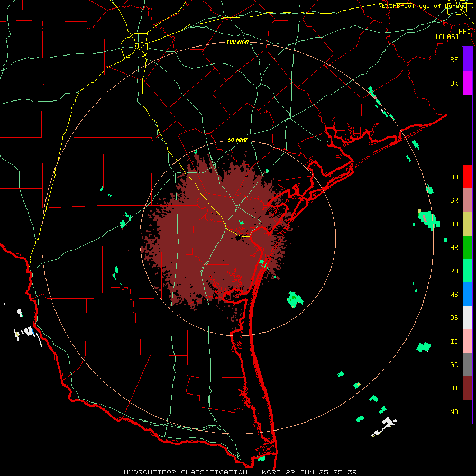Click the HHC product label
The width and height of the screenshot is (476, 476).
[x=465, y=32]
